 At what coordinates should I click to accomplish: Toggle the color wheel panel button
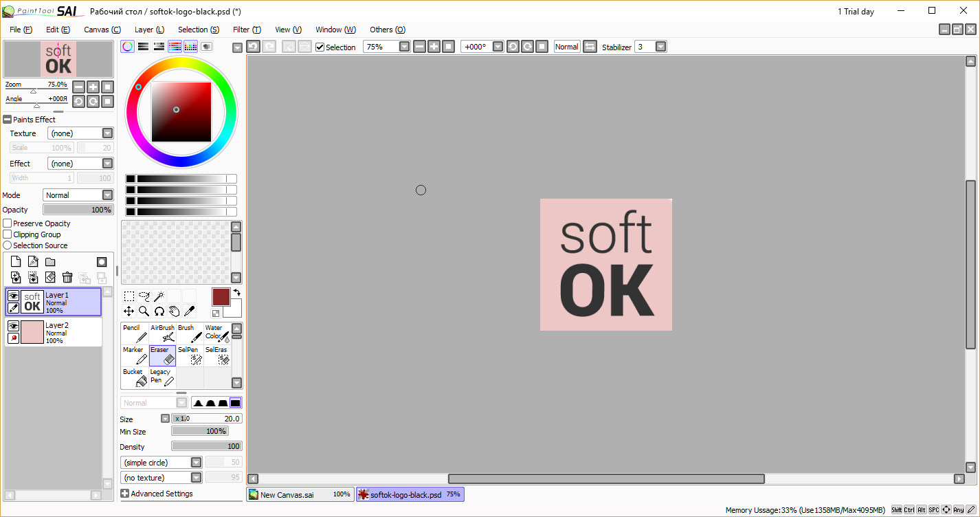pyautogui.click(x=127, y=47)
